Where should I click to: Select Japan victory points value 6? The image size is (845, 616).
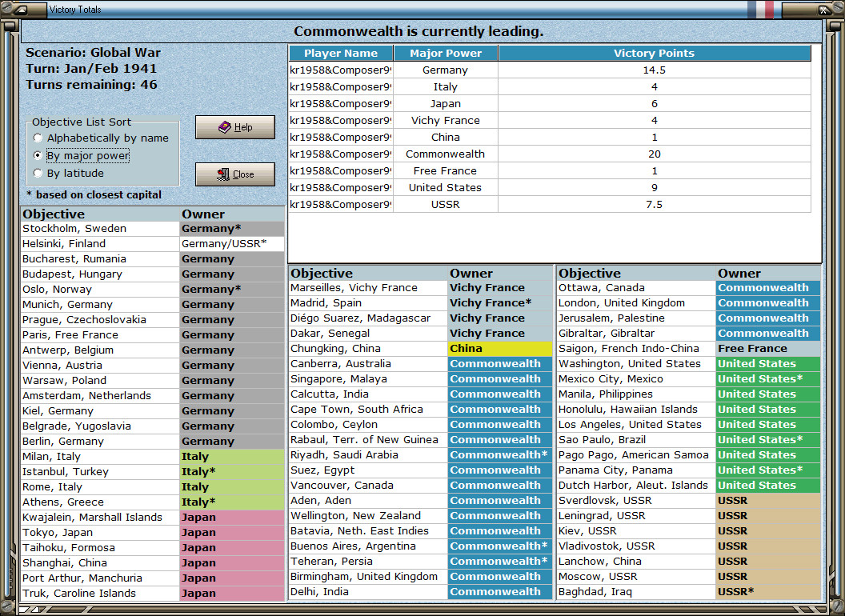(655, 103)
